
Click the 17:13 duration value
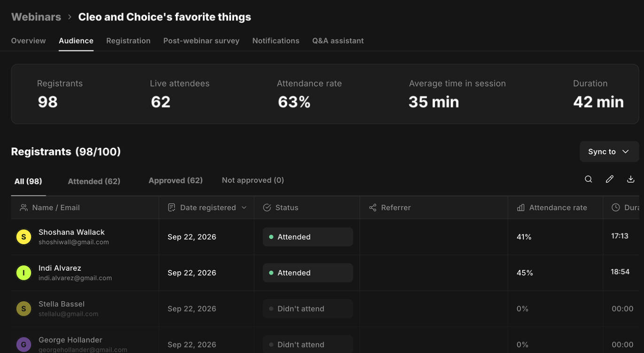(x=620, y=236)
